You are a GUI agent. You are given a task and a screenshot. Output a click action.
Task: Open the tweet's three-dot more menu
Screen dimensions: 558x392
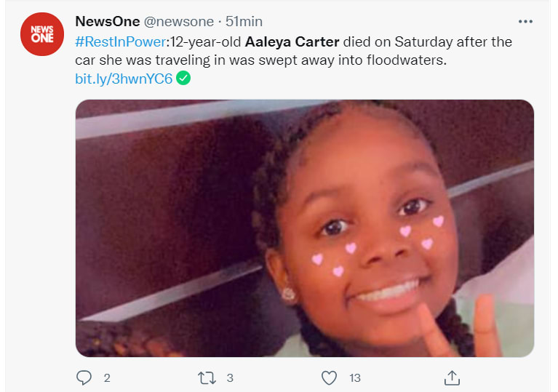pos(525,21)
